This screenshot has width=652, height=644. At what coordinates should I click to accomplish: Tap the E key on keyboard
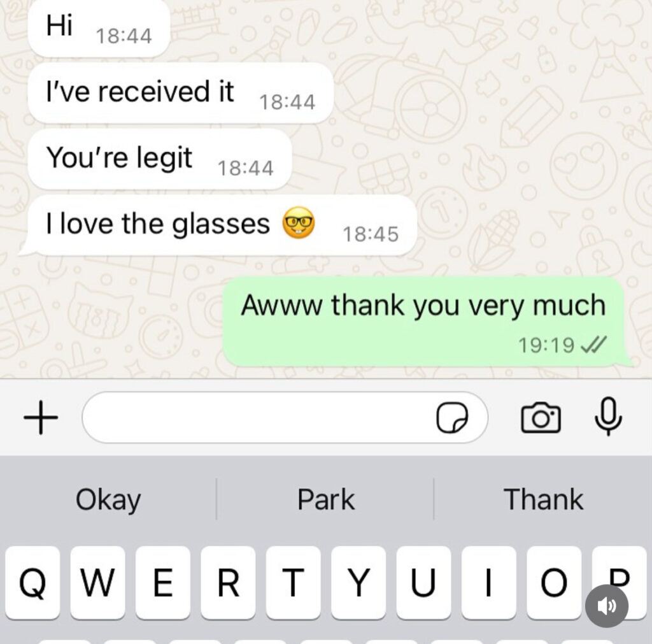163,582
